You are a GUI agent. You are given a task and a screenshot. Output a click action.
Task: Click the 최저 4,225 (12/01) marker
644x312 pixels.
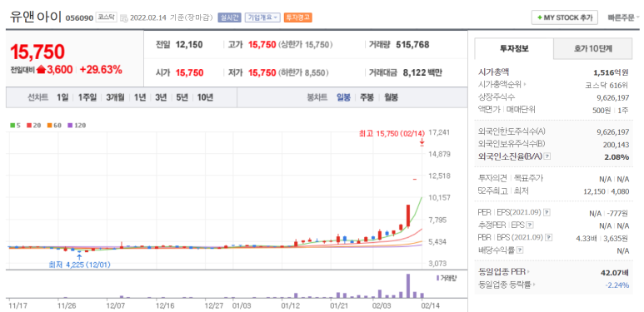coord(79,265)
